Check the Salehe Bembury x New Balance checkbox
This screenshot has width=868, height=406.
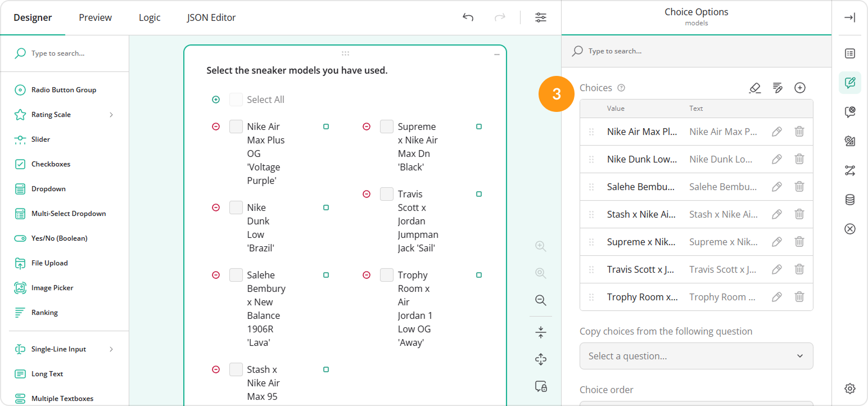tap(236, 275)
